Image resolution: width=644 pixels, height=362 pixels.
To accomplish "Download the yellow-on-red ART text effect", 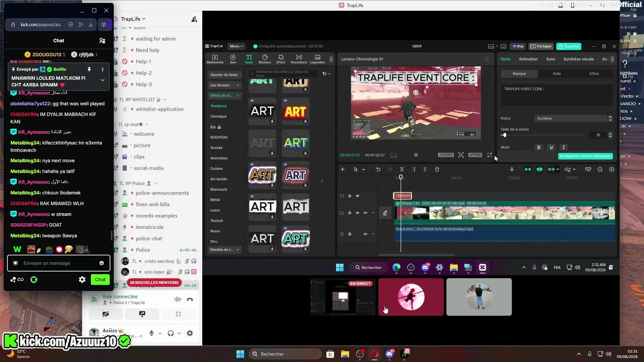I will [x=305, y=121].
